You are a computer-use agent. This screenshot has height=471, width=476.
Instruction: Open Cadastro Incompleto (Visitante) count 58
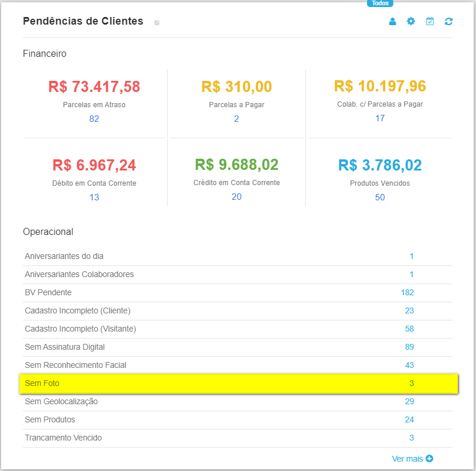click(x=409, y=329)
